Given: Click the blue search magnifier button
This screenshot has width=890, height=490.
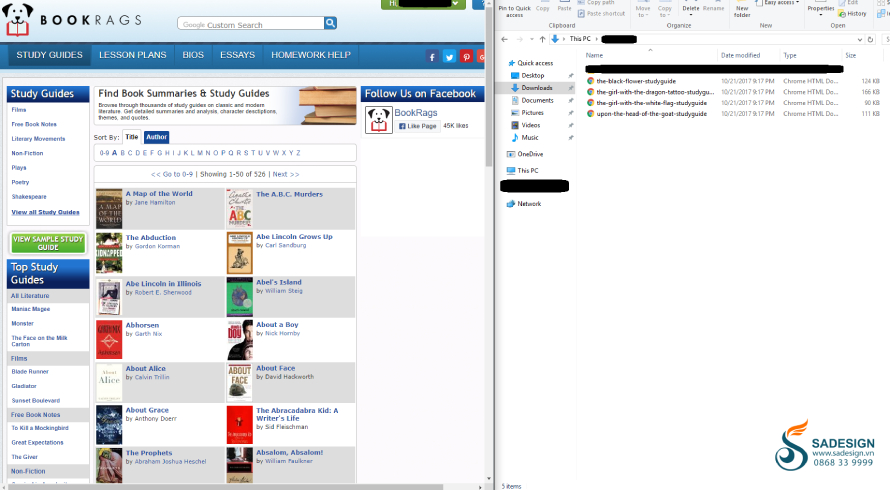Looking at the screenshot, I should [x=330, y=23].
